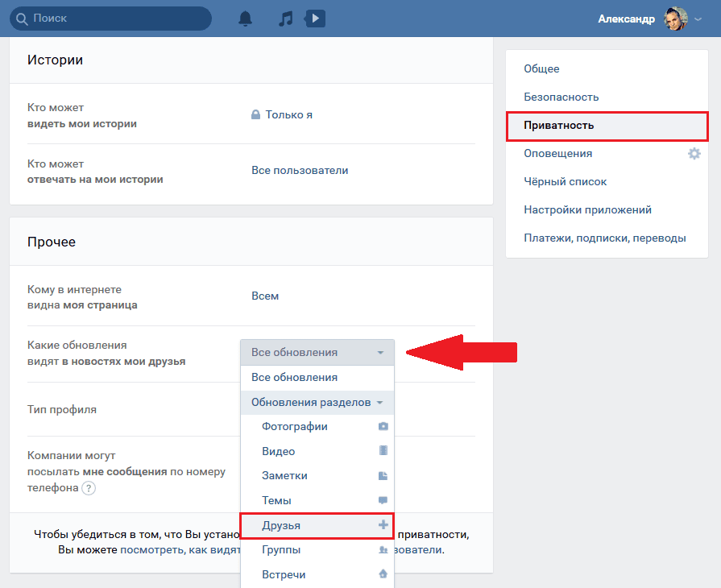Click the Компании могут label text

[x=71, y=456]
